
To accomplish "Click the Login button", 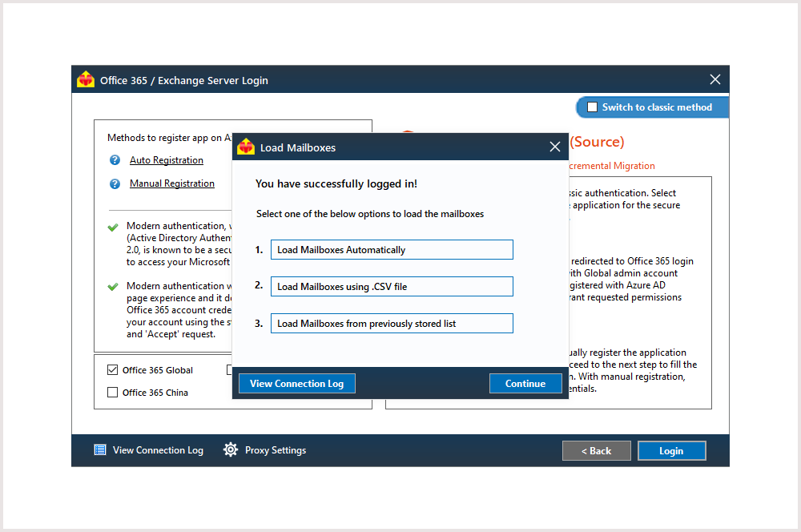I will pyautogui.click(x=671, y=451).
